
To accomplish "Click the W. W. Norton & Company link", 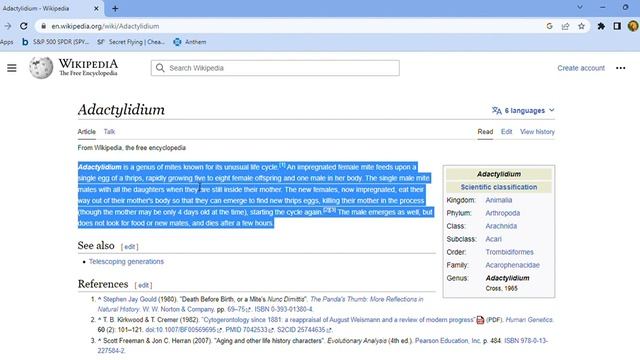I will (178, 309).
